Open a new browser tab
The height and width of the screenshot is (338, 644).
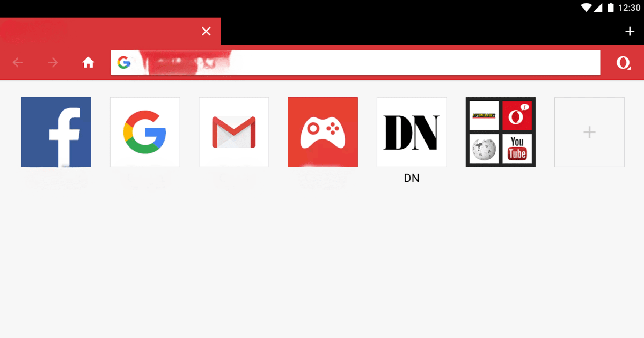click(x=630, y=31)
